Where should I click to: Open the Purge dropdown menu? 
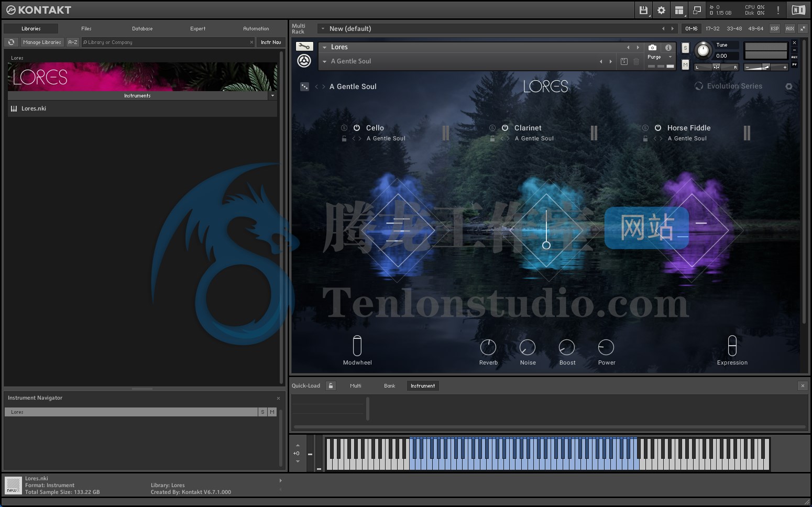click(659, 57)
